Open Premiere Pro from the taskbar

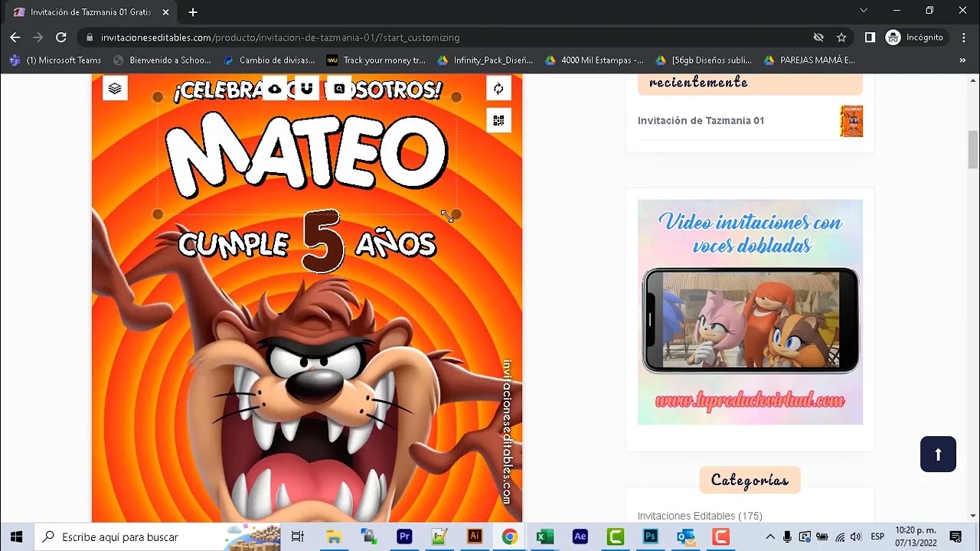click(404, 536)
